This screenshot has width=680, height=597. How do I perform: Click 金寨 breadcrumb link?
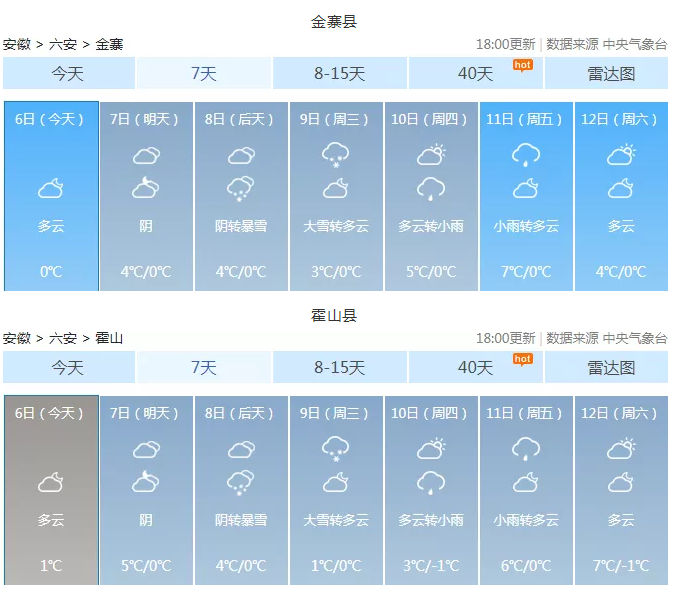[109, 44]
